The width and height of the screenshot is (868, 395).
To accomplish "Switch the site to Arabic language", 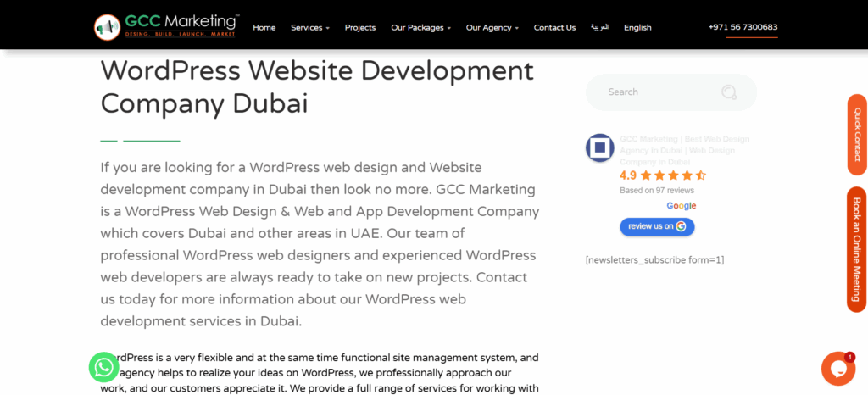I will point(599,27).
